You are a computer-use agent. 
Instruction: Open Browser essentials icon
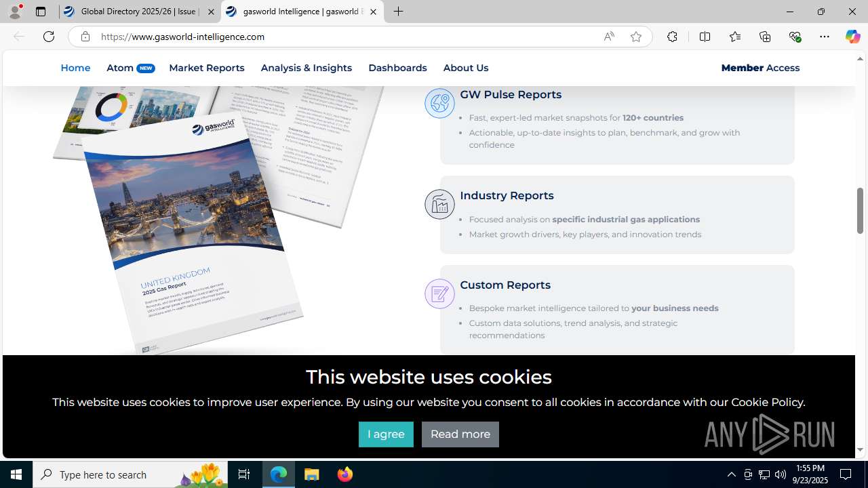(x=795, y=37)
